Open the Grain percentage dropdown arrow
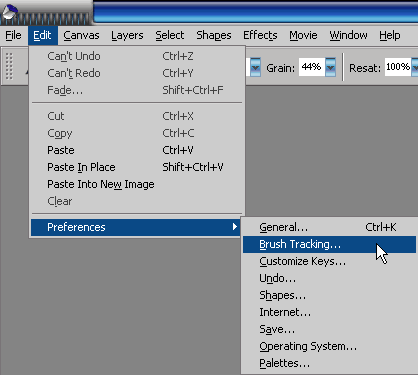Image resolution: width=418 pixels, height=375 pixels. [330, 67]
